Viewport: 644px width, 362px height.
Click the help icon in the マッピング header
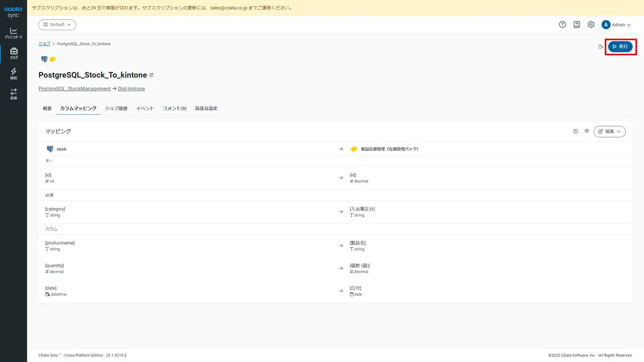[576, 131]
